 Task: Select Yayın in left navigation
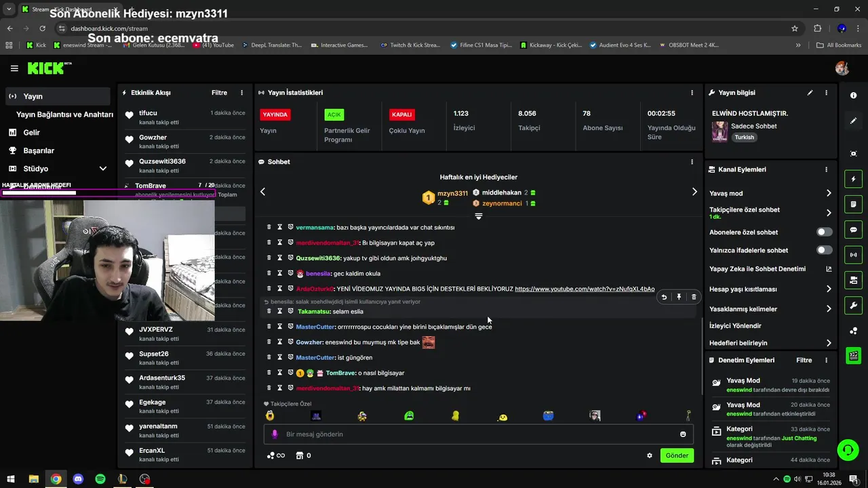tap(57, 96)
